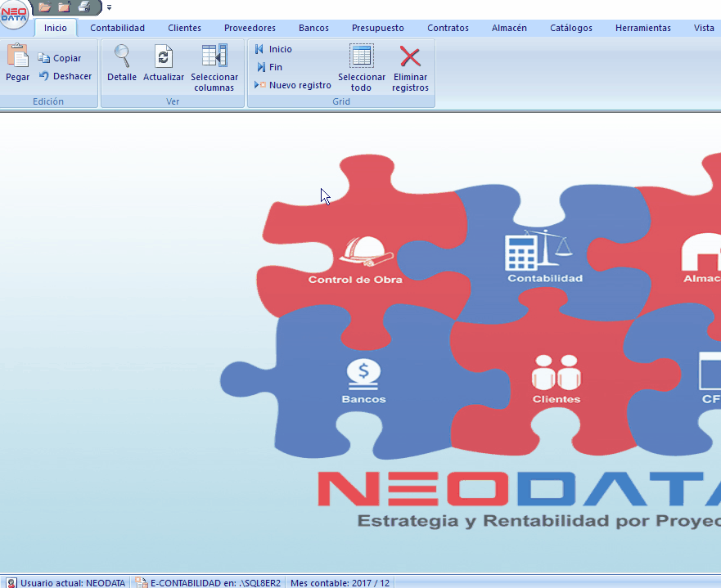Open the Herramientas ribbon tab
This screenshot has height=588, width=721.
(642, 28)
